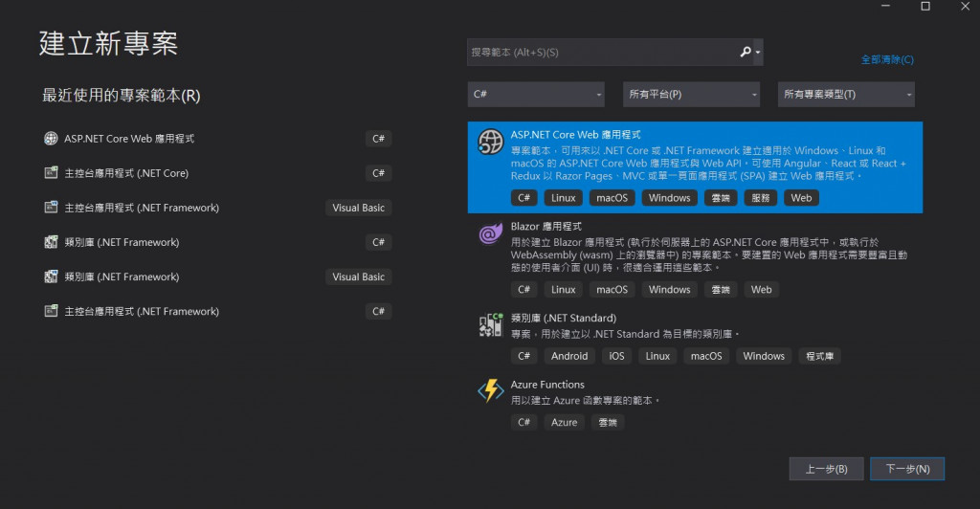Click the Windows tag on ASP.NET Core Web template
Screen dimensions: 980x509
pyautogui.click(x=669, y=198)
